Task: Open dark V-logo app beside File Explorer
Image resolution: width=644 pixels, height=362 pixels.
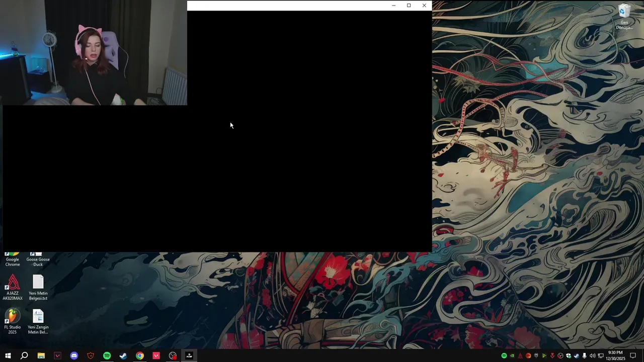Action: point(57,355)
